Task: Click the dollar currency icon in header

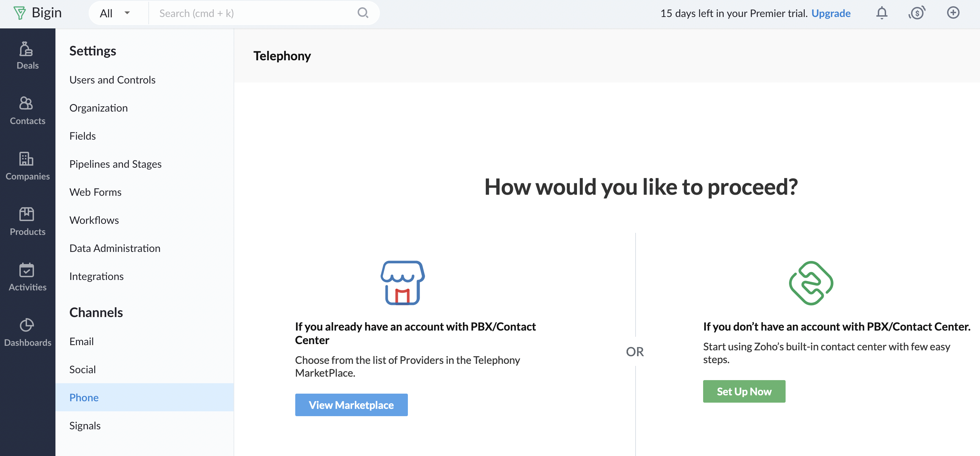Action: pos(917,13)
